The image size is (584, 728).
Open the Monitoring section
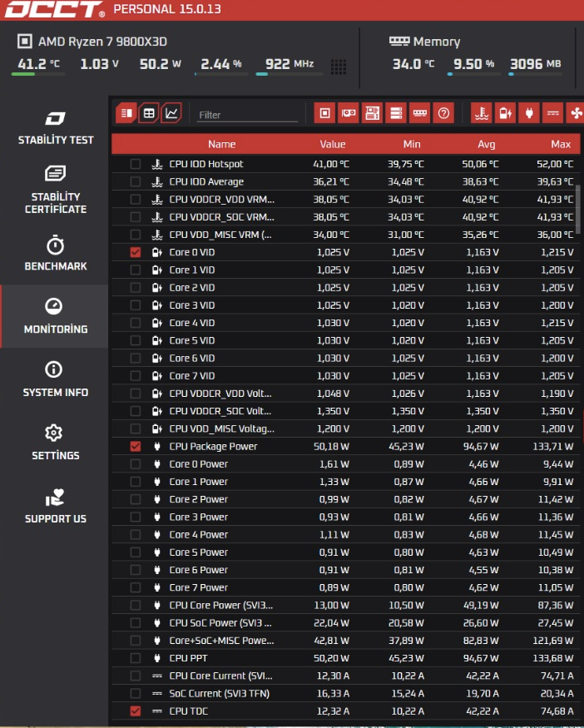point(55,316)
